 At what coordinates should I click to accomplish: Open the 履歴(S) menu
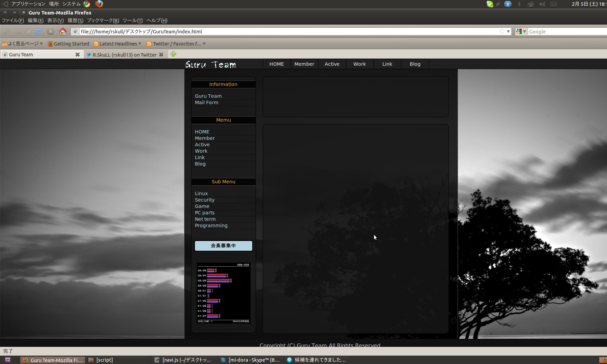(75, 21)
